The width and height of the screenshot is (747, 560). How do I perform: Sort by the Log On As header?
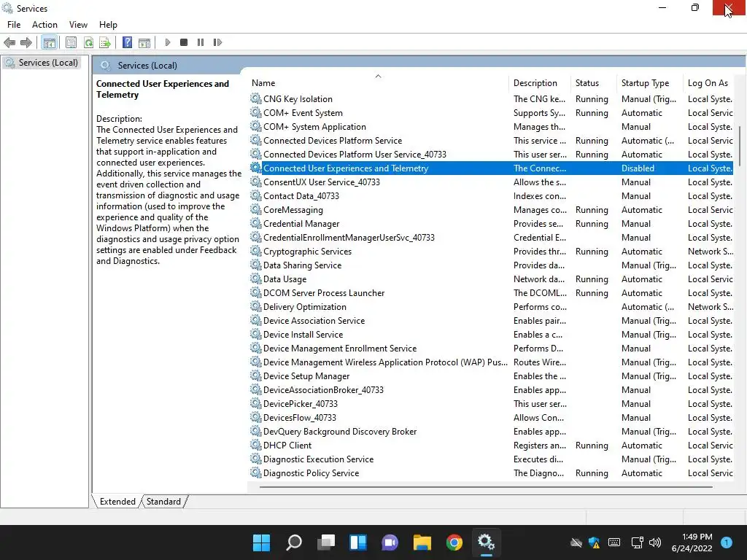pyautogui.click(x=710, y=83)
